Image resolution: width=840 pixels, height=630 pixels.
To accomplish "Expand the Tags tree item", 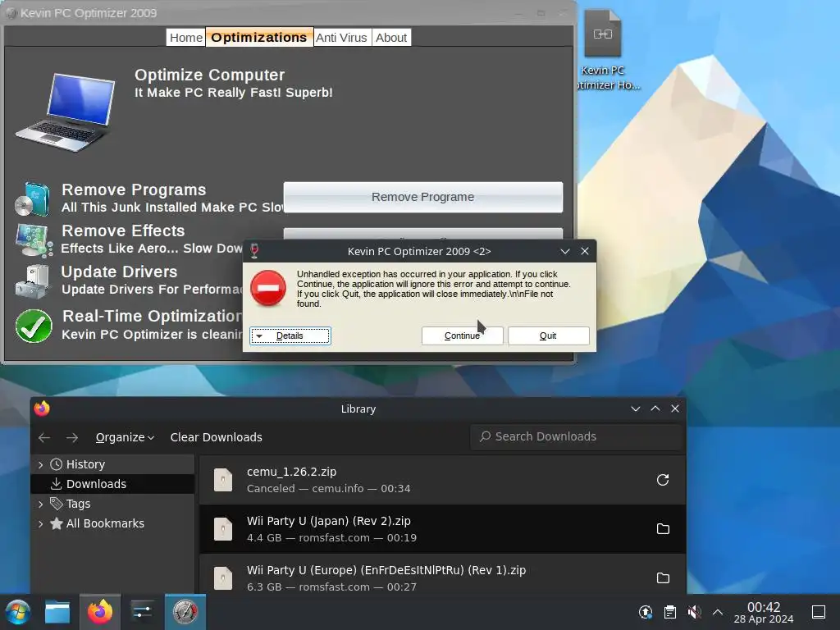I will [41, 504].
